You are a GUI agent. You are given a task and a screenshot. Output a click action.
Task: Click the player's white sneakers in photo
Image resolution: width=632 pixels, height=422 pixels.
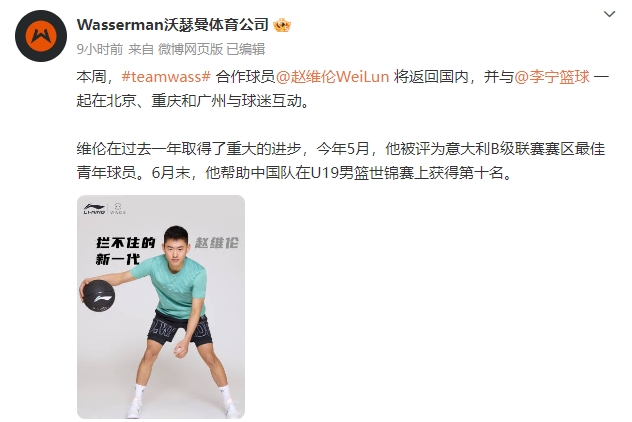[183, 407]
